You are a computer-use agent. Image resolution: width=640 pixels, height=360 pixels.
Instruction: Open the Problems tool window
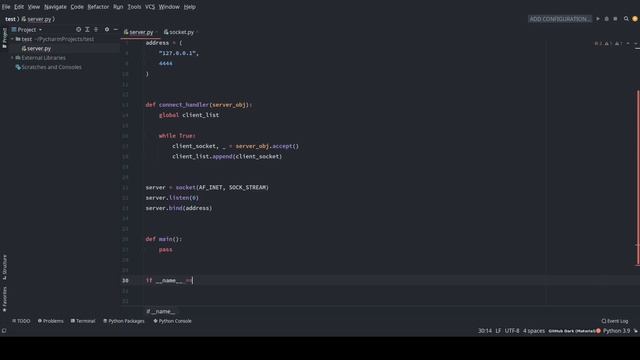[51, 321]
